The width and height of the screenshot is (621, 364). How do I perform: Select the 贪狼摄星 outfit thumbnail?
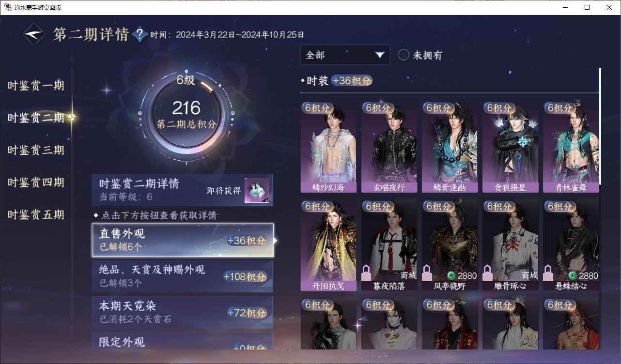click(x=510, y=147)
